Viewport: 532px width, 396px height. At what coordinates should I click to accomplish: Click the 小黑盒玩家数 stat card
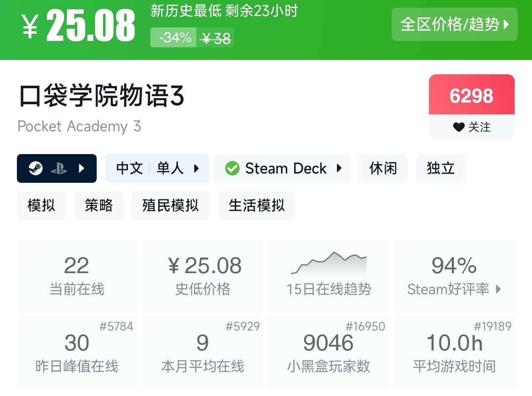point(328,353)
